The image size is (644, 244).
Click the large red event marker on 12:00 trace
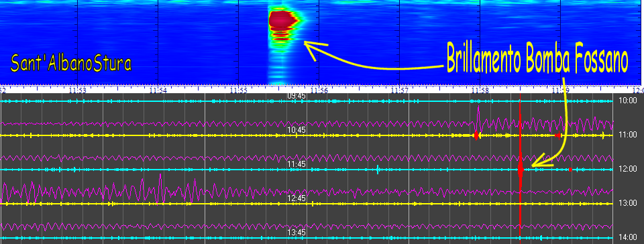521,169
